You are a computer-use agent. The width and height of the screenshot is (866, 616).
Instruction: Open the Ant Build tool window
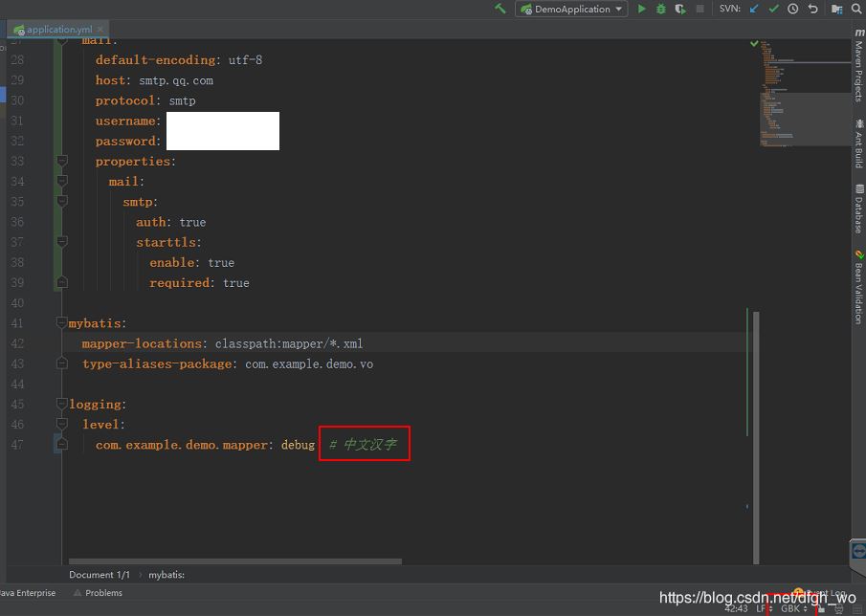[858, 143]
